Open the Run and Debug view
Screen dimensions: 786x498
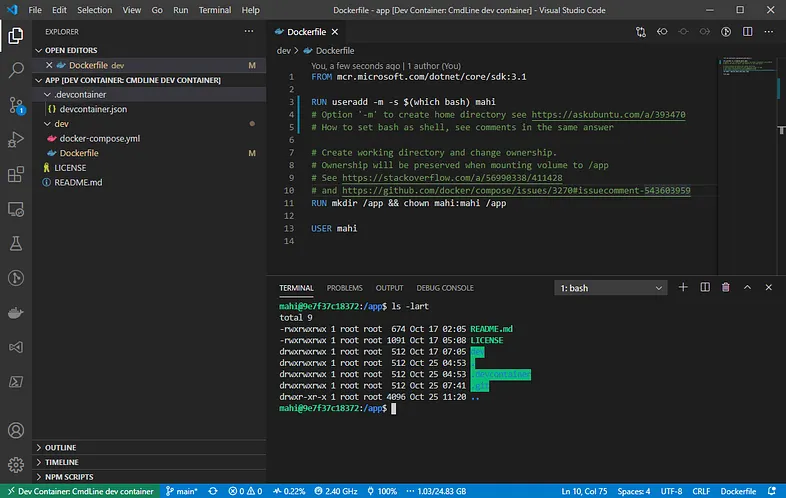click(16, 139)
